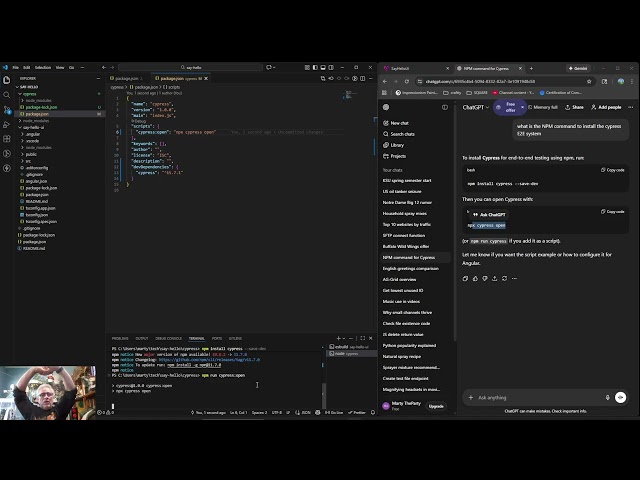Expand the .vscode folder
The height and width of the screenshot is (480, 640).
[32, 141]
